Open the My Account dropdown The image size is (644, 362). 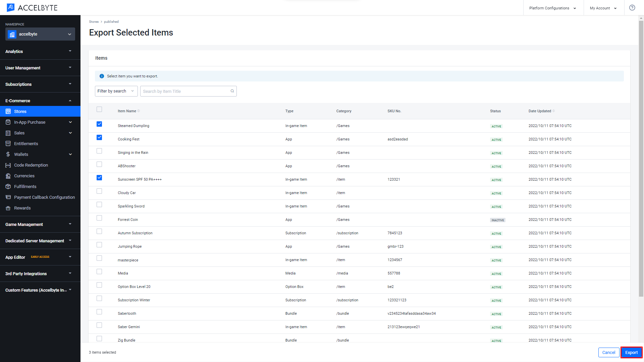coord(603,8)
